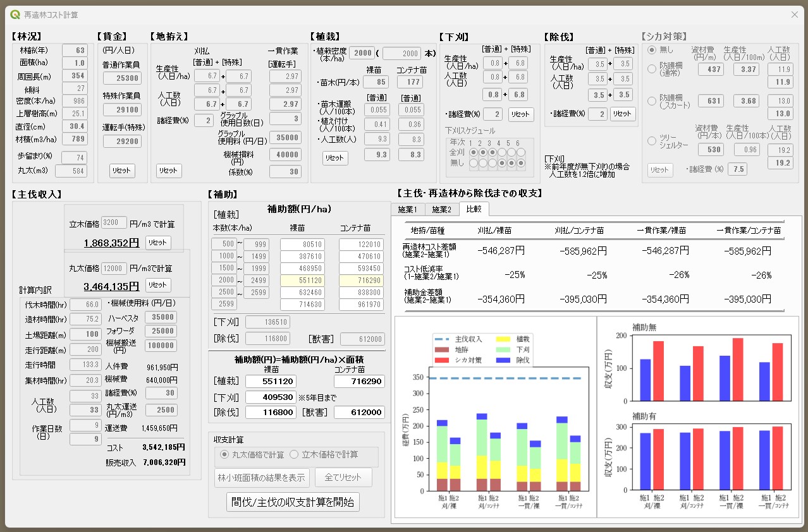Click the QGIS logo in the title bar

15,15
